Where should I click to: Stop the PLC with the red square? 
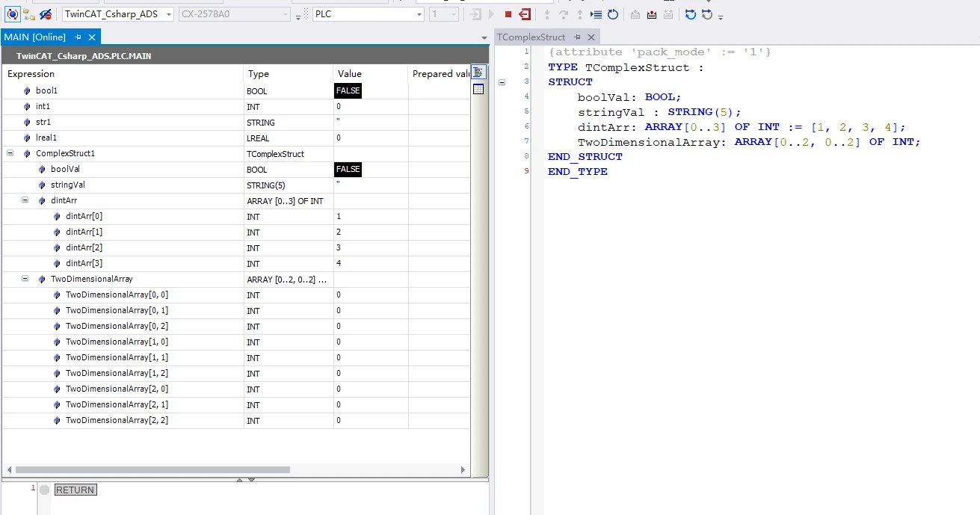pos(508,14)
